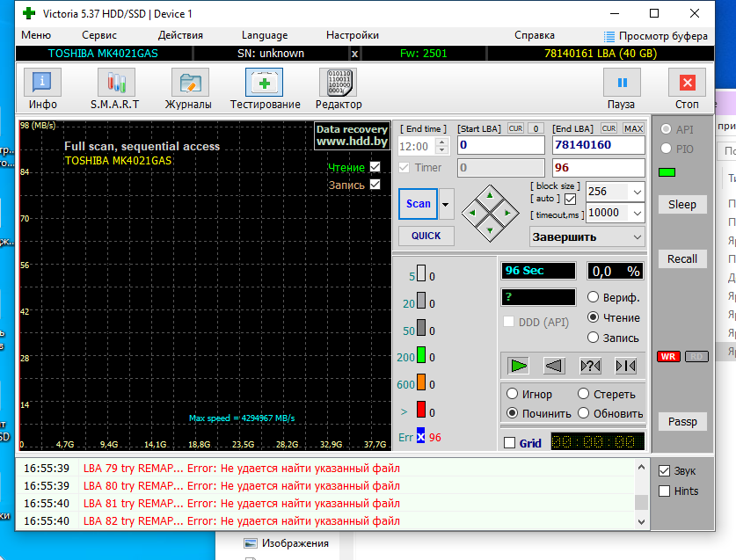
Task: Select the Запись write mode radio
Action: point(594,338)
